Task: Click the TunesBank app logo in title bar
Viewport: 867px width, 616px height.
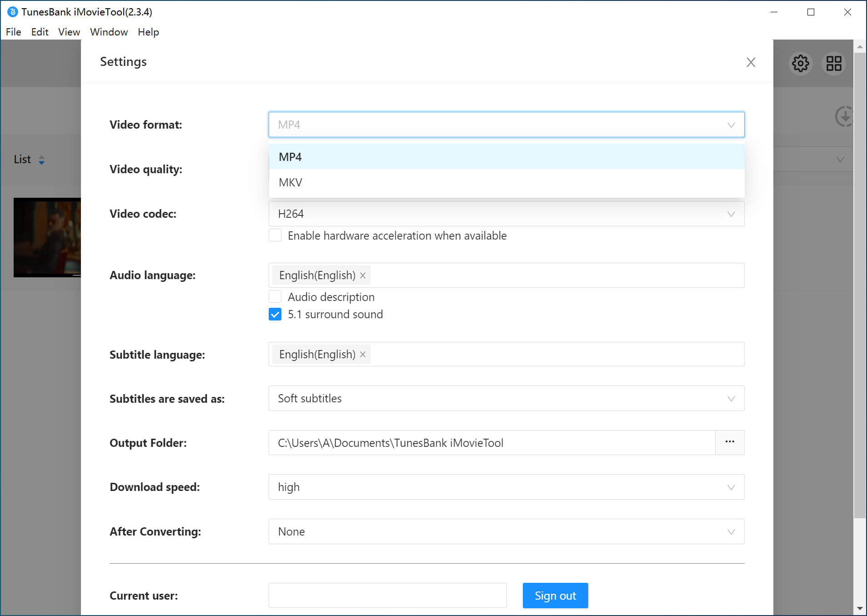Action: pos(13,12)
